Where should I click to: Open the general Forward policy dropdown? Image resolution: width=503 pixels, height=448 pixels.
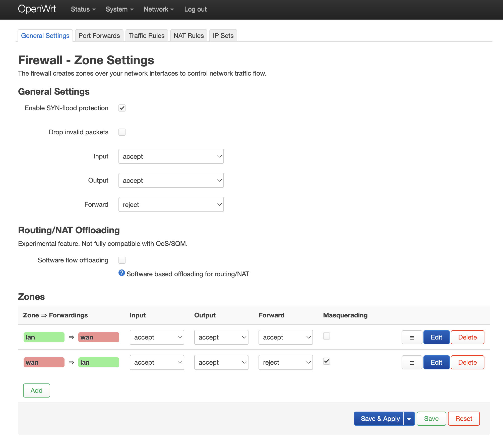click(x=171, y=204)
